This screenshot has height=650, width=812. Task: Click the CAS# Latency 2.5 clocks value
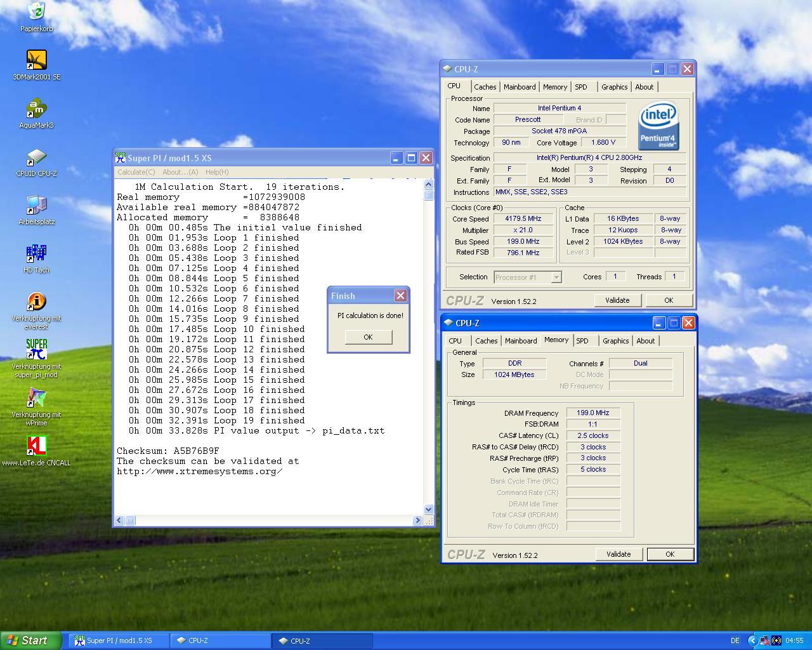[593, 435]
